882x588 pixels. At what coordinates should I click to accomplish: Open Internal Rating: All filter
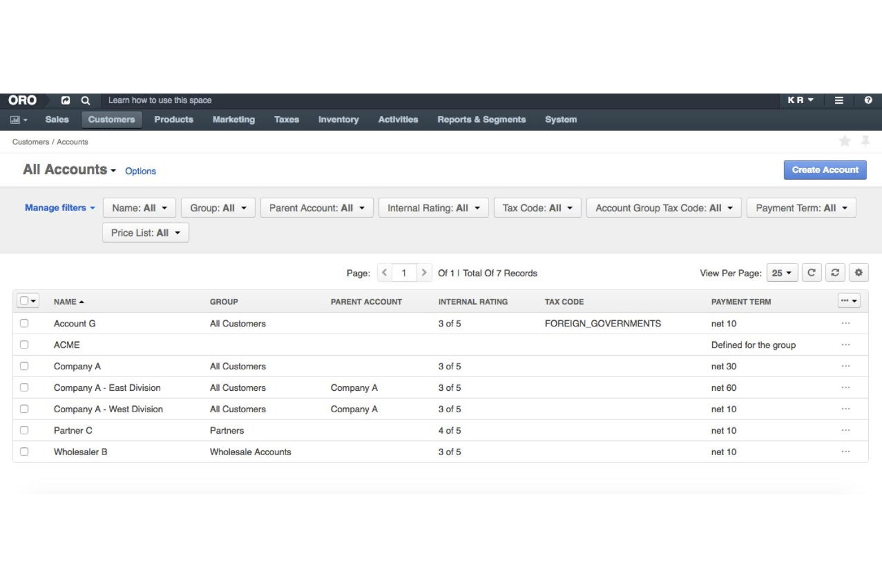[x=433, y=208]
